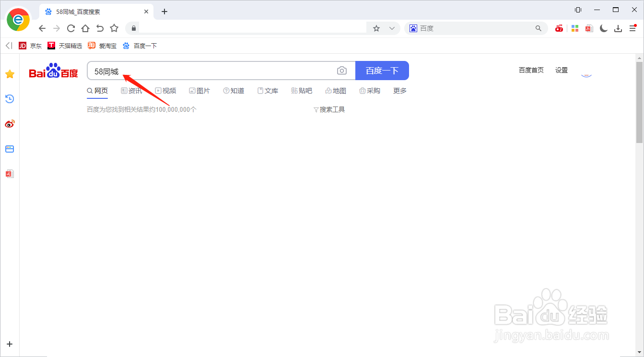Open the 京东 bookmark

coord(30,46)
